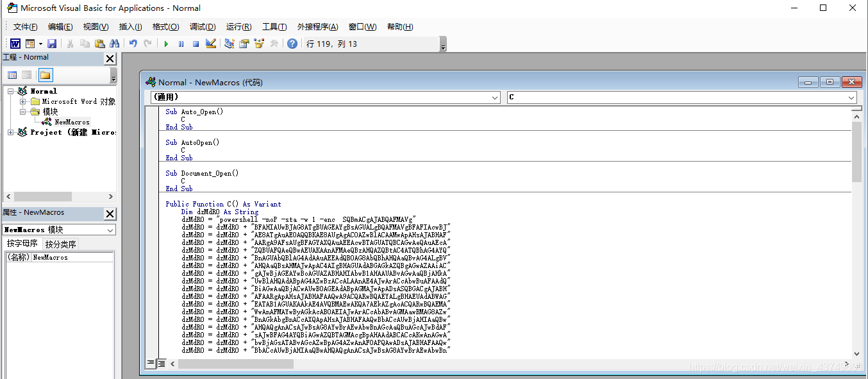Open the 视图(V) menu
Screen dimensions: 868x379
pos(96,27)
